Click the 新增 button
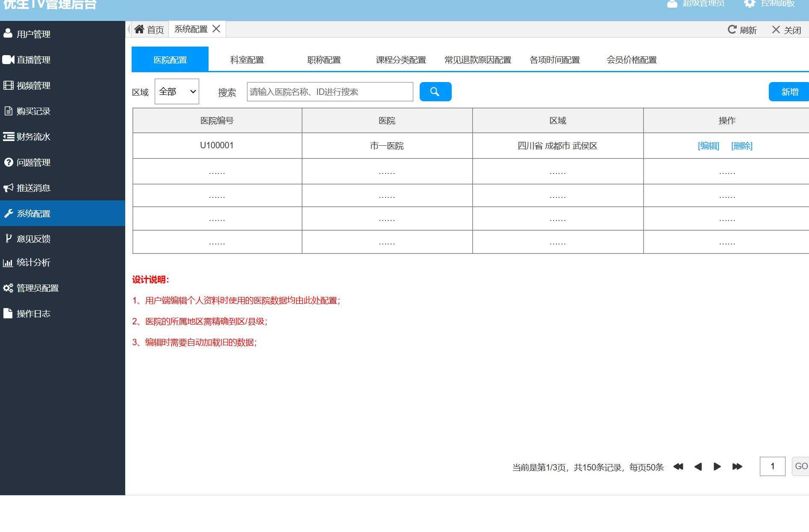 pos(789,92)
